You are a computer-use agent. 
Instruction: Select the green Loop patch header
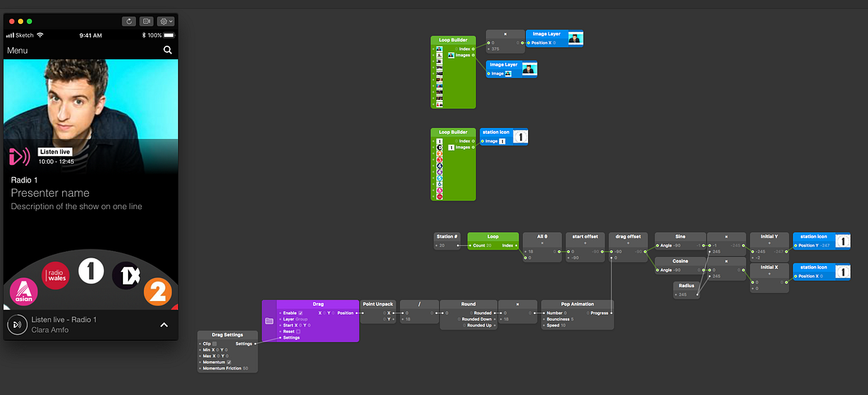click(x=493, y=237)
